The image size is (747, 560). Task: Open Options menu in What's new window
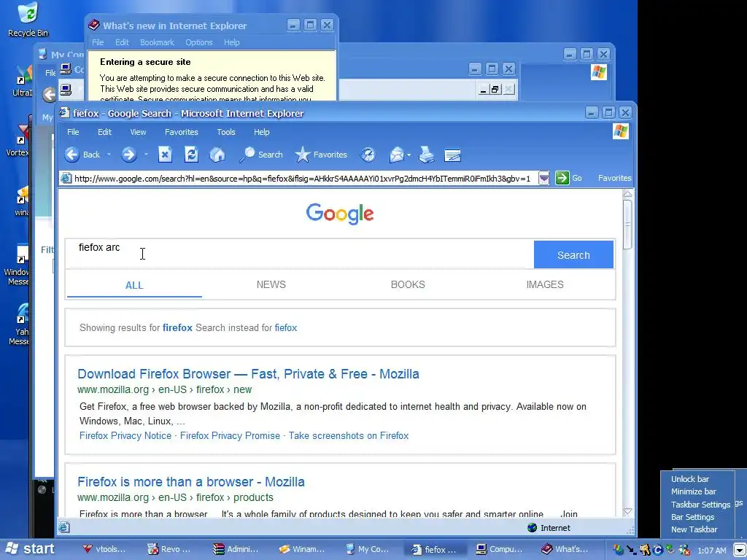click(198, 42)
